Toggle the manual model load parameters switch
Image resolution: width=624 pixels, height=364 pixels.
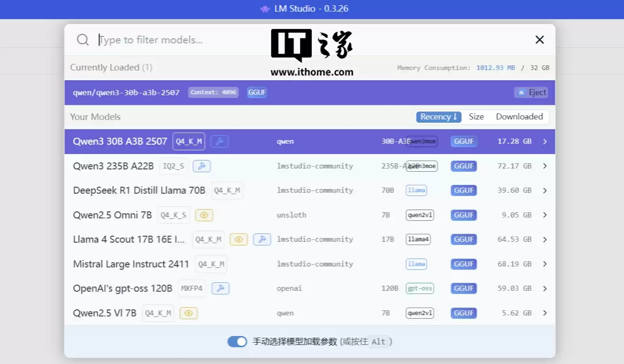(x=237, y=341)
